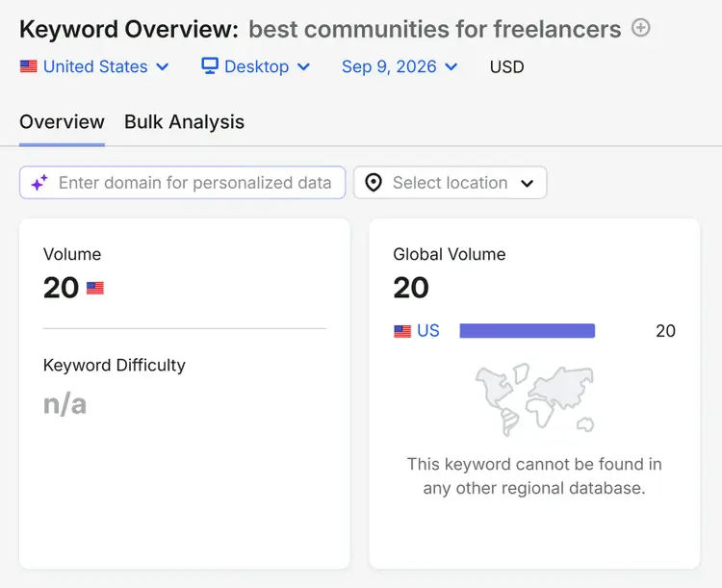Click the purple sparkle icon in the domain field
This screenshot has height=588, width=722.
coord(39,182)
